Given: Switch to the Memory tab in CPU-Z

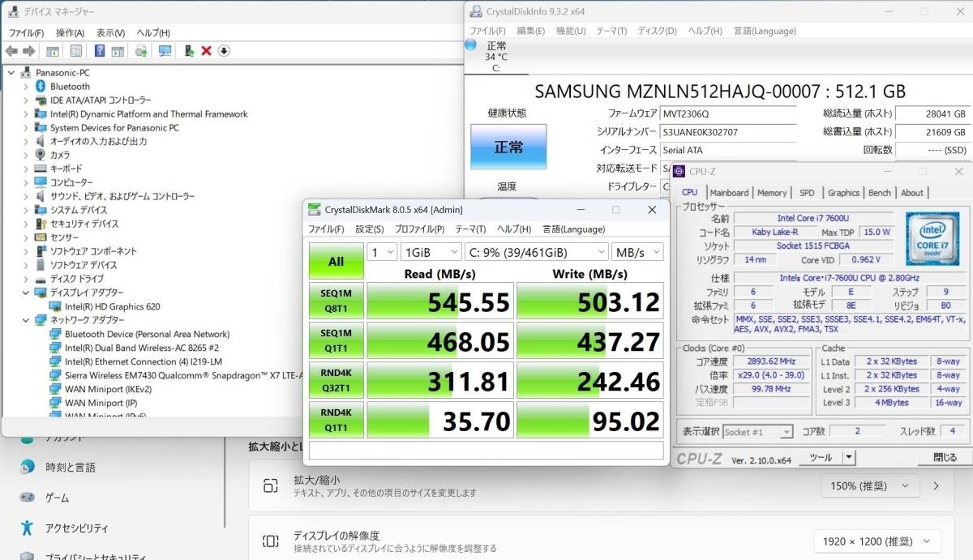Looking at the screenshot, I should point(772,193).
